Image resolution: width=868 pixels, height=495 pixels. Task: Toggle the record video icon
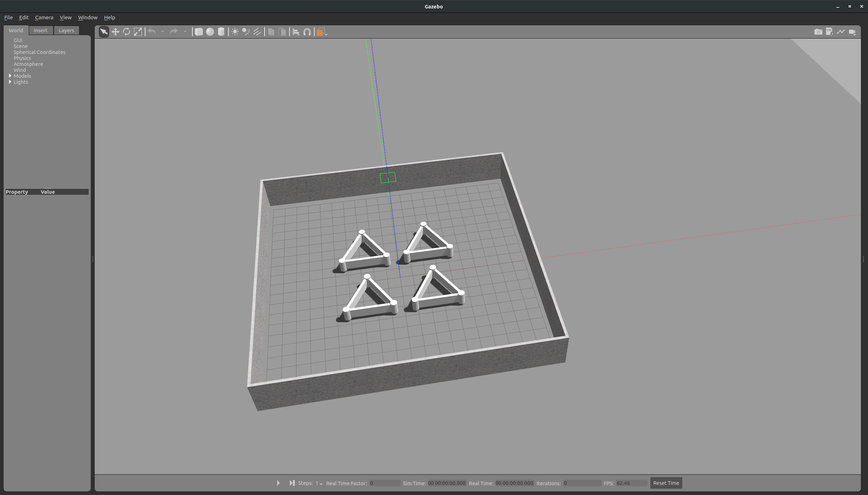tap(854, 32)
